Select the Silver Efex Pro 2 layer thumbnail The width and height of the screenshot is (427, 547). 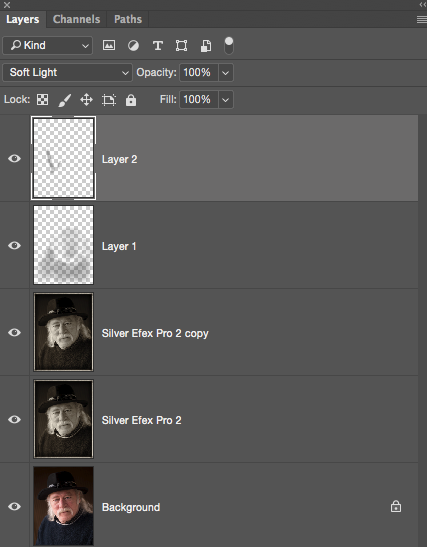point(63,419)
